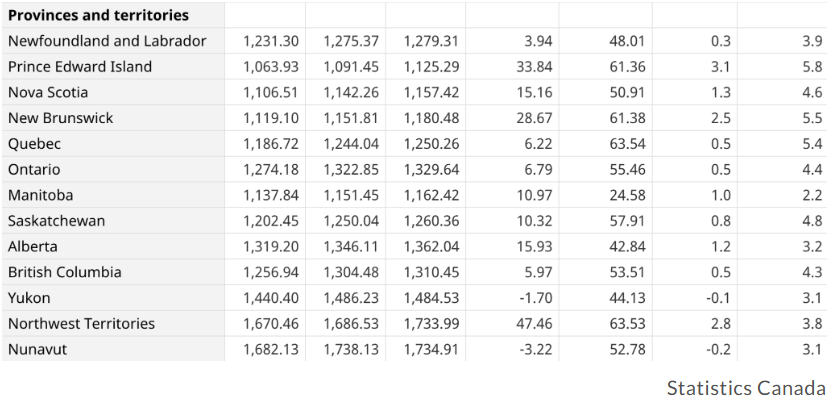Click the British Columbia row header
This screenshot has width=837, height=407.
[113, 272]
